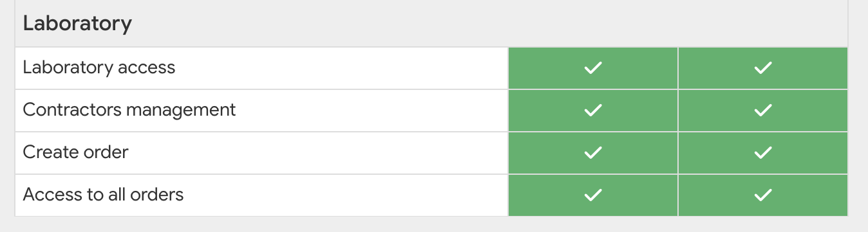The width and height of the screenshot is (868, 232).
Task: Click the Laboratory access label
Action: (99, 67)
